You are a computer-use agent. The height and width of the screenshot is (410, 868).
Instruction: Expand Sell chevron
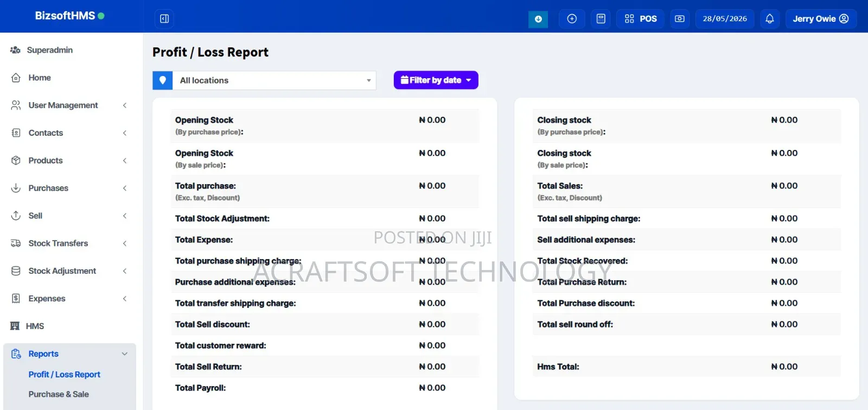tap(125, 216)
